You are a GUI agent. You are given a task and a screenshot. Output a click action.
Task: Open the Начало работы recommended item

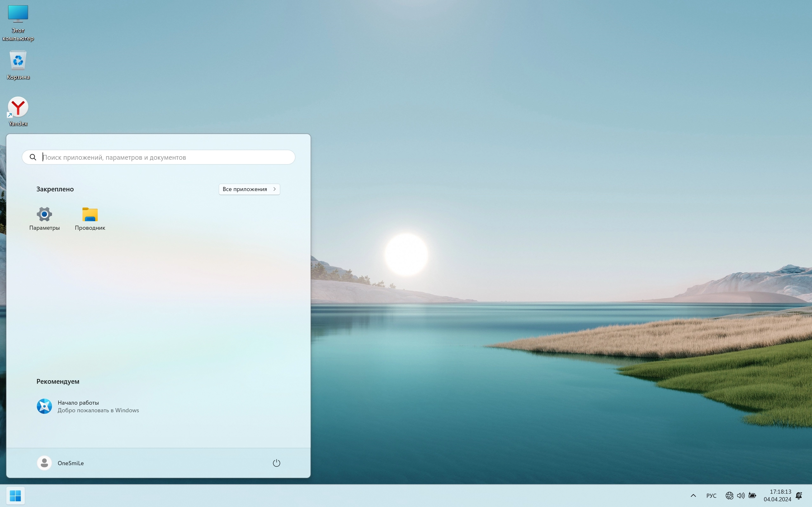pyautogui.click(x=88, y=407)
